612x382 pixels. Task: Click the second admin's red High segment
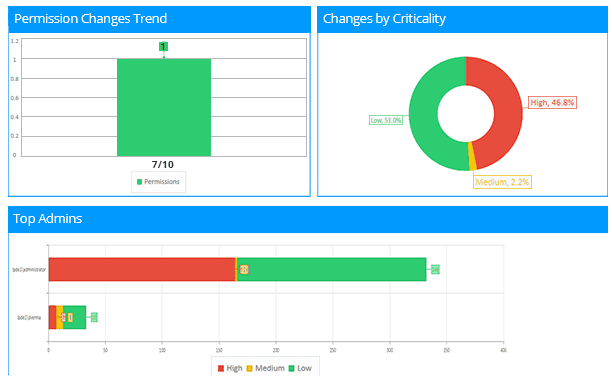pos(52,317)
